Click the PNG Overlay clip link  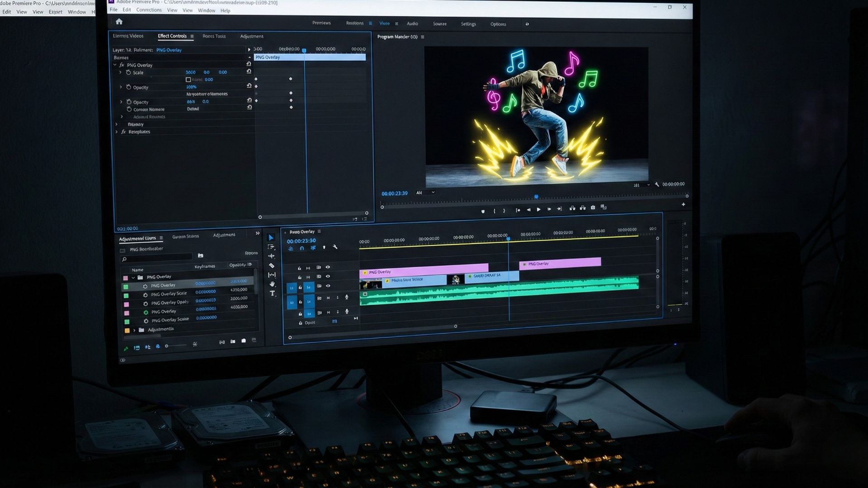(x=169, y=50)
